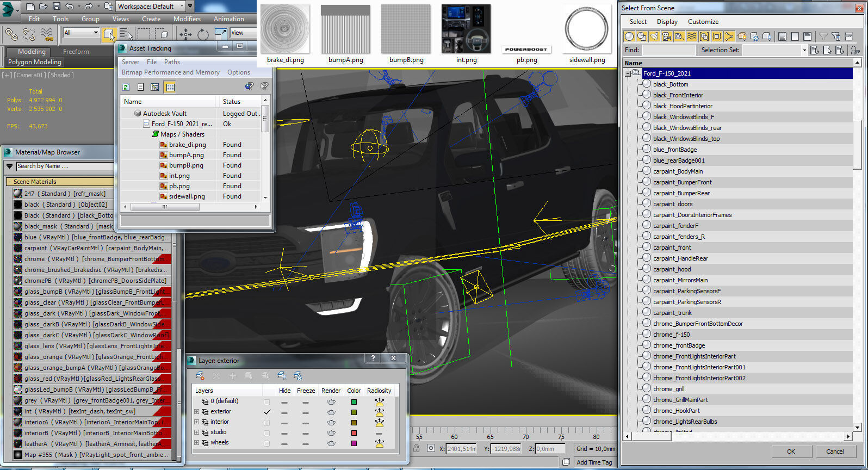Open the Paths menu in Asset Tracking
Viewport: 868px width, 470px height.
coord(172,62)
